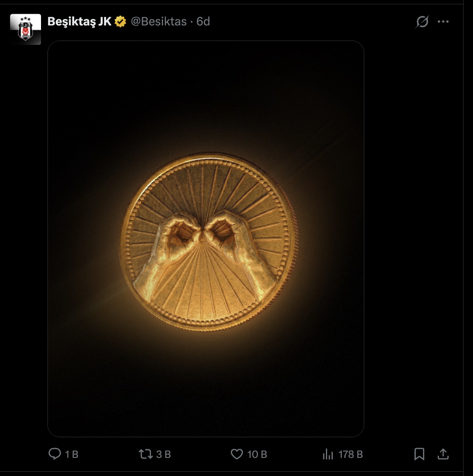Like the post with the heart icon
This screenshot has height=476, width=473.
(236, 454)
